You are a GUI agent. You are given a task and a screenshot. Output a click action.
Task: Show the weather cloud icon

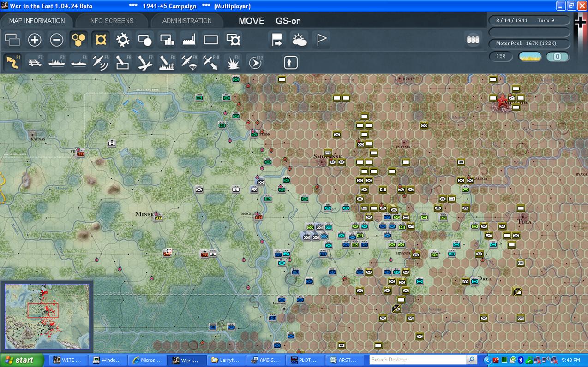point(300,40)
